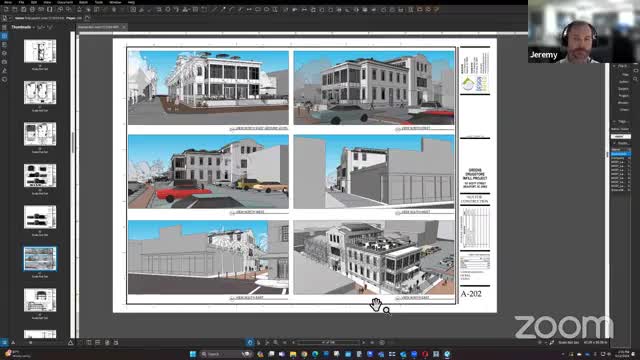This screenshot has height=360, width=640.
Task: Open File Explorer from the taskbar
Action: click(x=293, y=354)
